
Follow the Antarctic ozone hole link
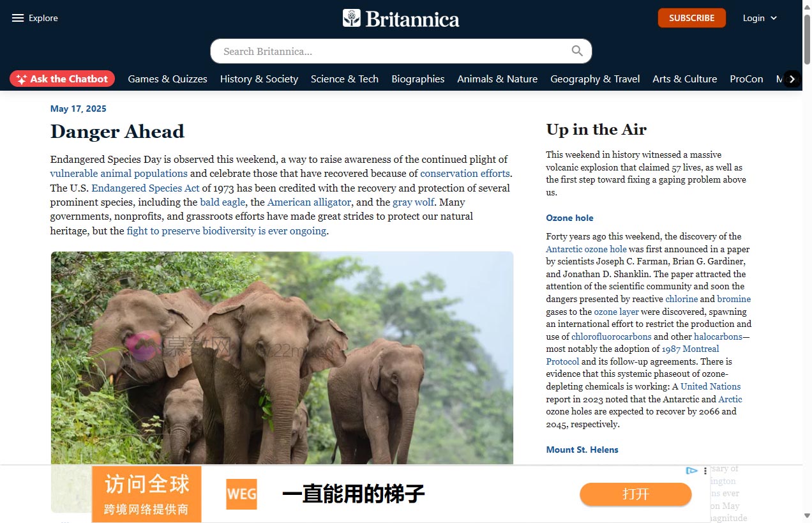click(x=586, y=249)
